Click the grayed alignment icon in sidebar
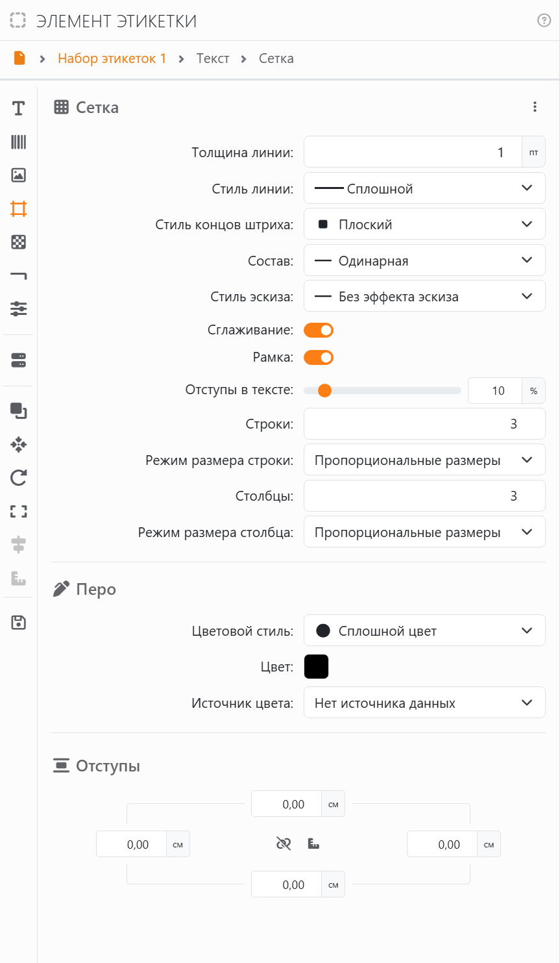This screenshot has width=560, height=963. pyautogui.click(x=18, y=545)
